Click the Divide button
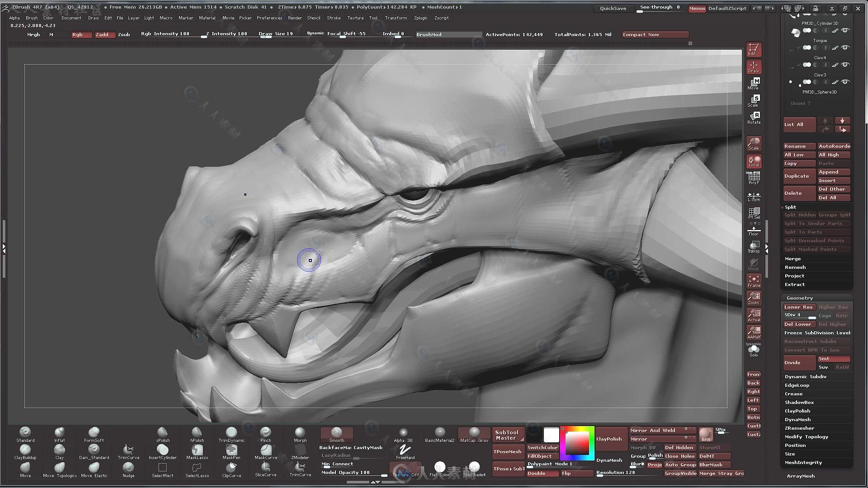Screen dimensions: 868x488 799,363
